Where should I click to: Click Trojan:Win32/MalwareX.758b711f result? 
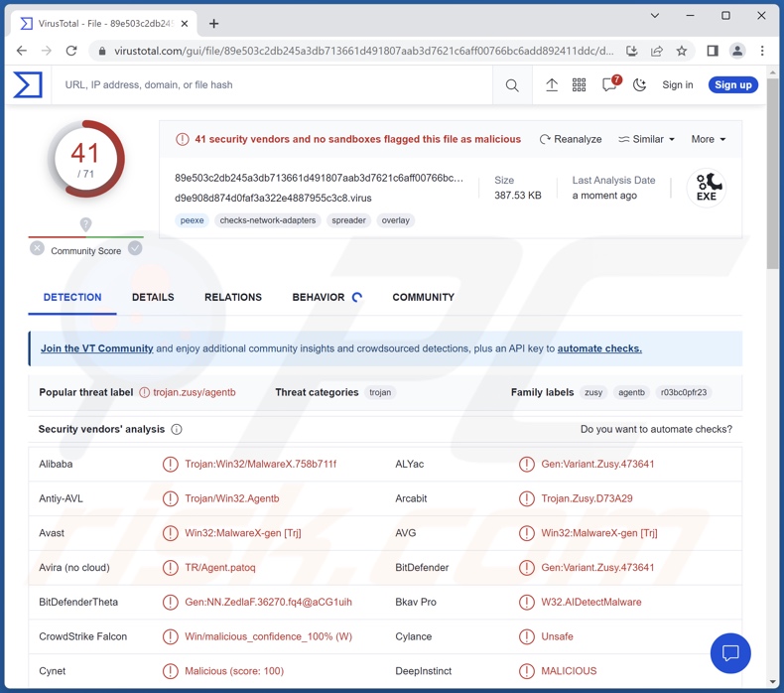click(260, 464)
